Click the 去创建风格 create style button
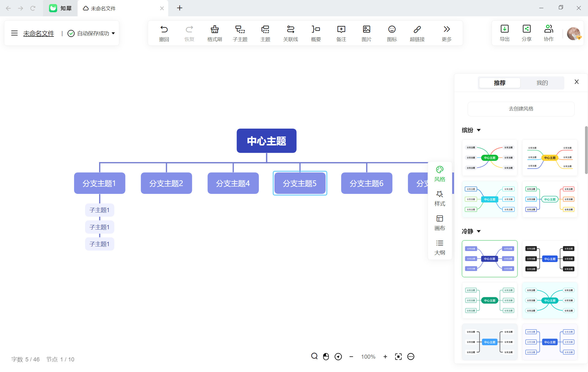The width and height of the screenshot is (588, 372). tap(520, 109)
